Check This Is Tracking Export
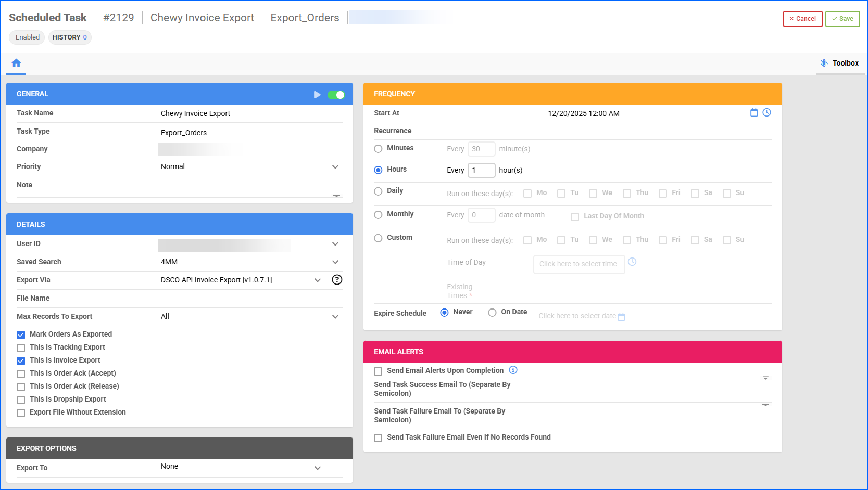The image size is (868, 490). (x=21, y=347)
